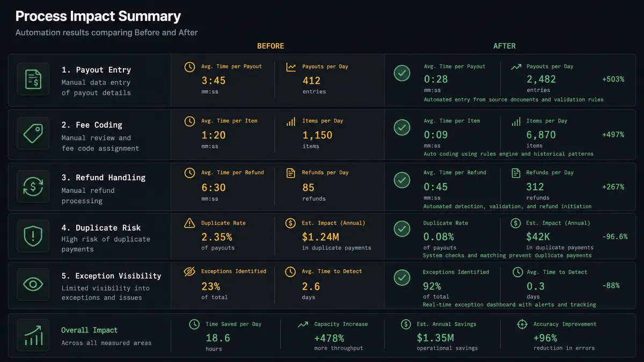Click the +96% accuracy value
The image size is (644, 362).
(545, 338)
